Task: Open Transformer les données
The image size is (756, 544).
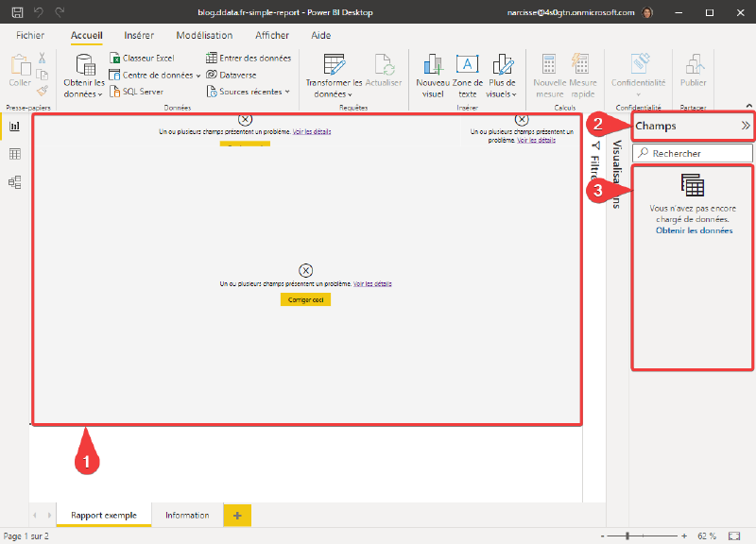Action: tap(334, 76)
